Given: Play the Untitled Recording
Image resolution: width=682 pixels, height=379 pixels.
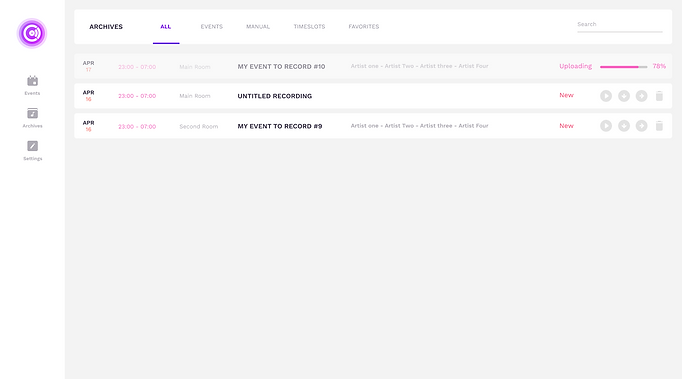Looking at the screenshot, I should [606, 96].
